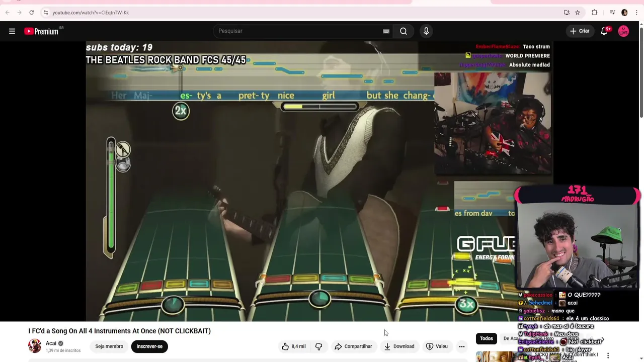Open Acai channel avatar

pyautogui.click(x=35, y=346)
